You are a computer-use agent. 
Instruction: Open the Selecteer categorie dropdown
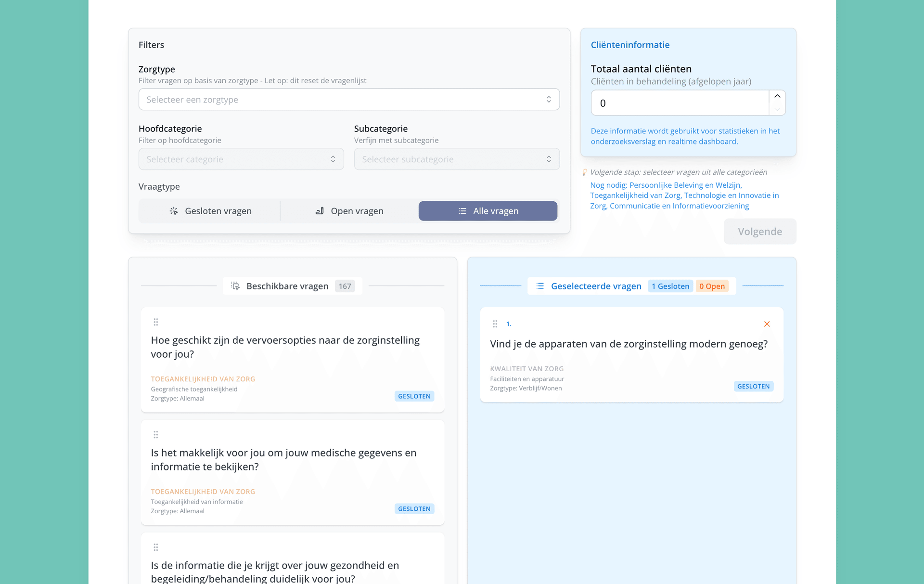[241, 159]
